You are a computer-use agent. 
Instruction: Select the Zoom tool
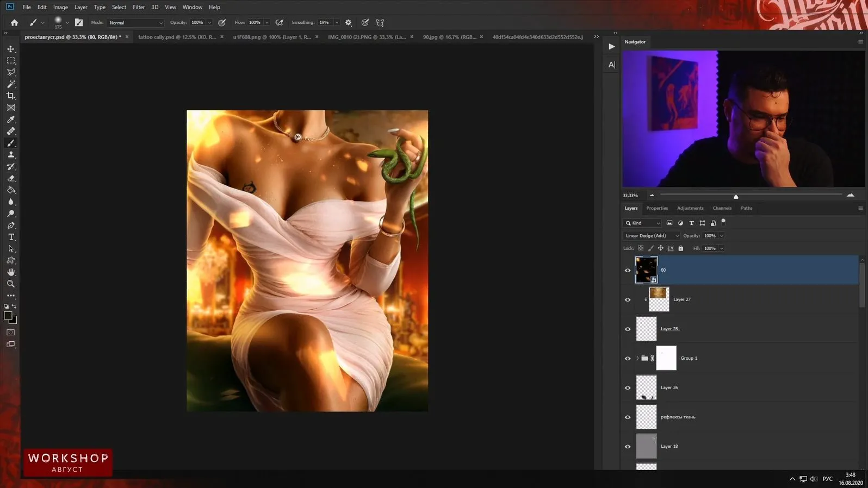point(11,284)
